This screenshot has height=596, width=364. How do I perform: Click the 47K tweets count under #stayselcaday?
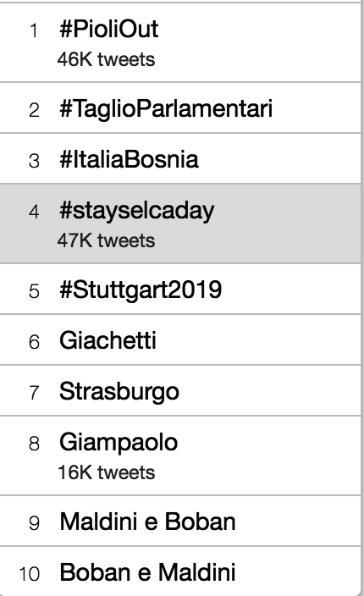coord(107,240)
